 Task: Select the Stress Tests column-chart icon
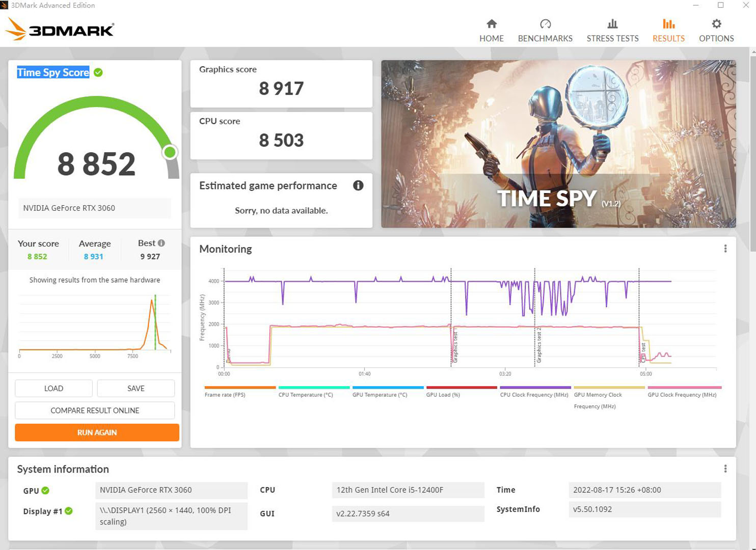point(612,23)
